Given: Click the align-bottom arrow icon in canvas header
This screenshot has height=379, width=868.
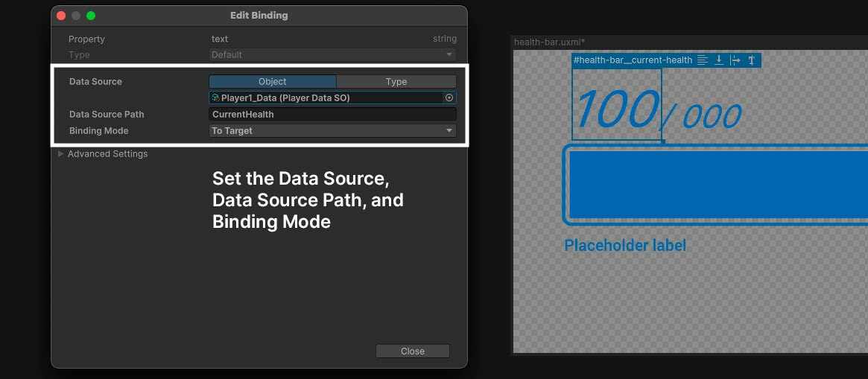Looking at the screenshot, I should click(718, 60).
